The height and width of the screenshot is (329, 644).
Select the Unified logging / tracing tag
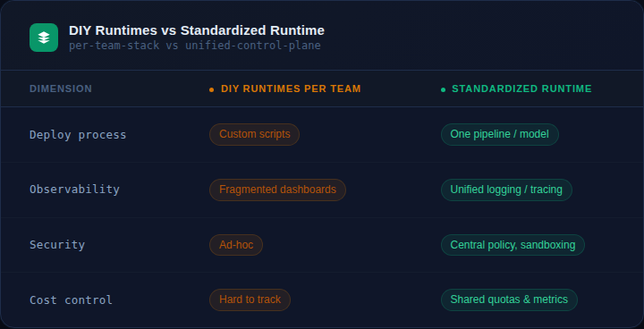(506, 190)
